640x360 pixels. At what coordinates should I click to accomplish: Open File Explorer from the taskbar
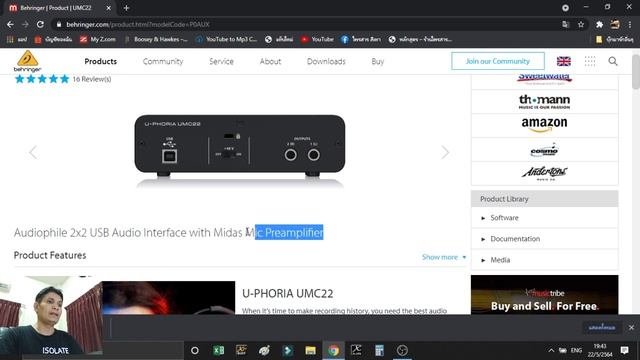(310, 350)
